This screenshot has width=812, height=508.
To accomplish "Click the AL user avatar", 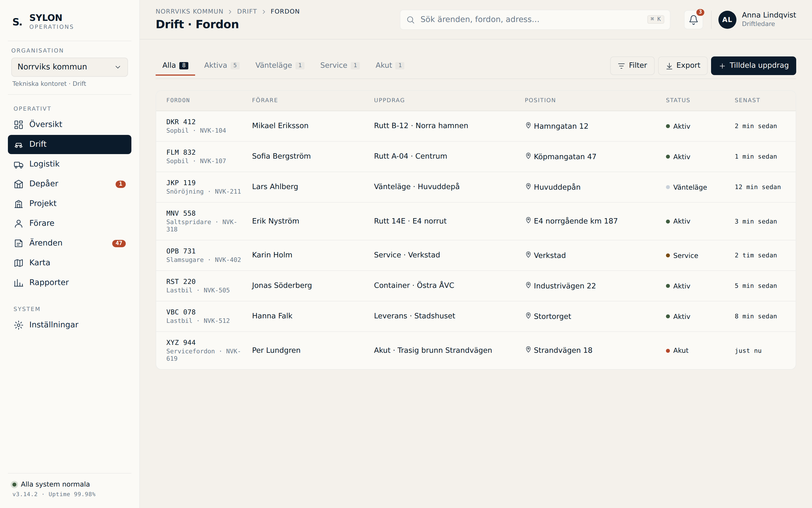I will [x=727, y=20].
